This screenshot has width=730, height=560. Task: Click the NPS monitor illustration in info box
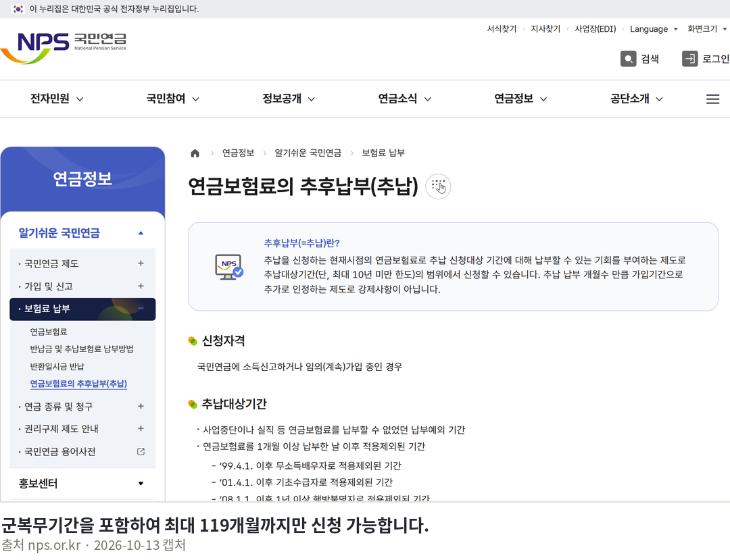[x=228, y=267]
